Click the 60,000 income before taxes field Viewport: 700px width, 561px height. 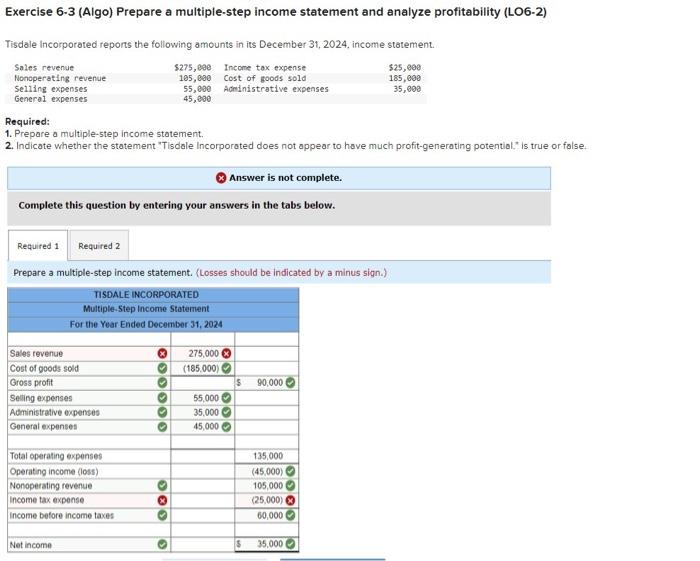click(x=267, y=515)
